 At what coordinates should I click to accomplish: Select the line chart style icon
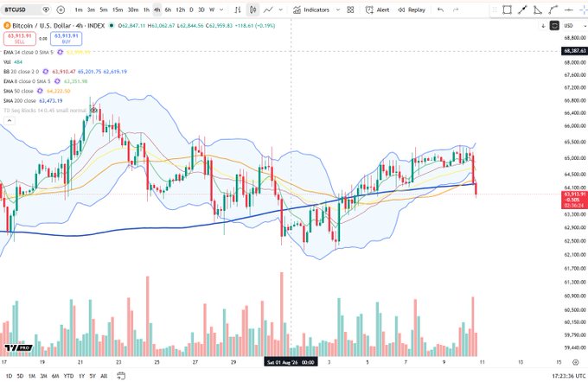268,10
